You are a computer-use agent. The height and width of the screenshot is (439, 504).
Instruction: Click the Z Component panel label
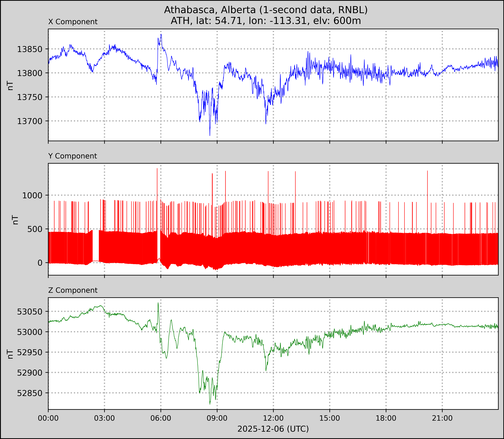coord(73,290)
